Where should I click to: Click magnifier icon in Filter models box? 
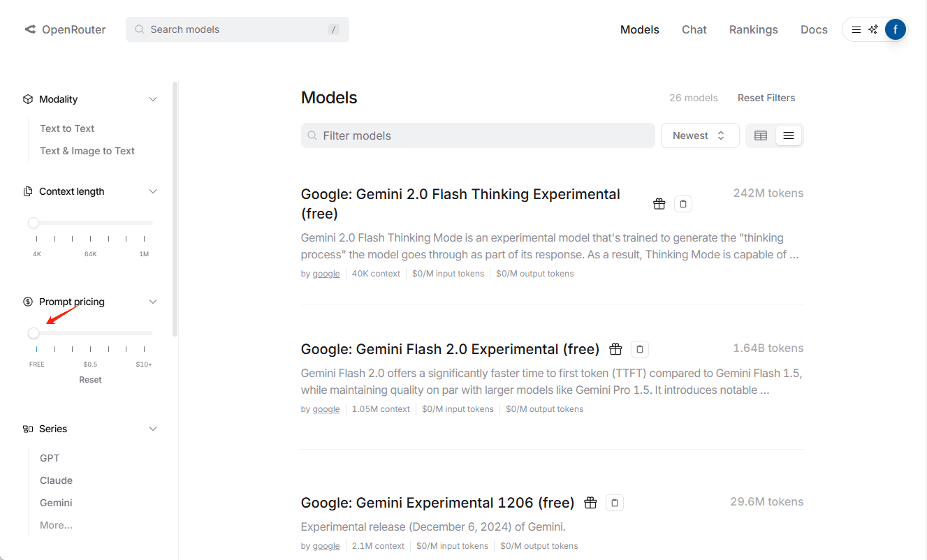(x=312, y=135)
